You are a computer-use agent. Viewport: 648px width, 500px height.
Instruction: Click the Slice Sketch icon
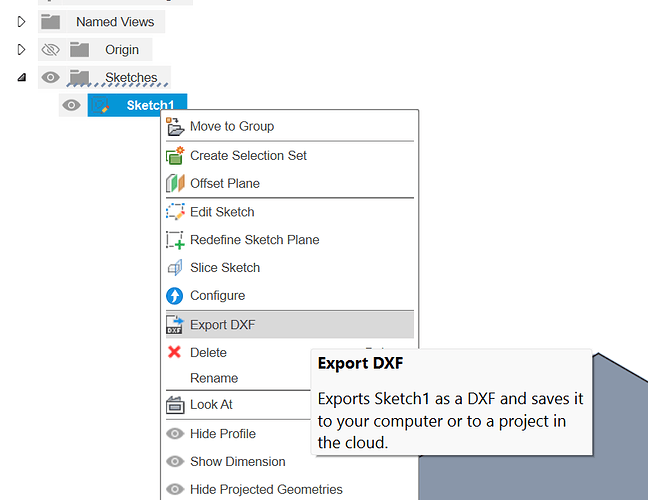coord(175,268)
